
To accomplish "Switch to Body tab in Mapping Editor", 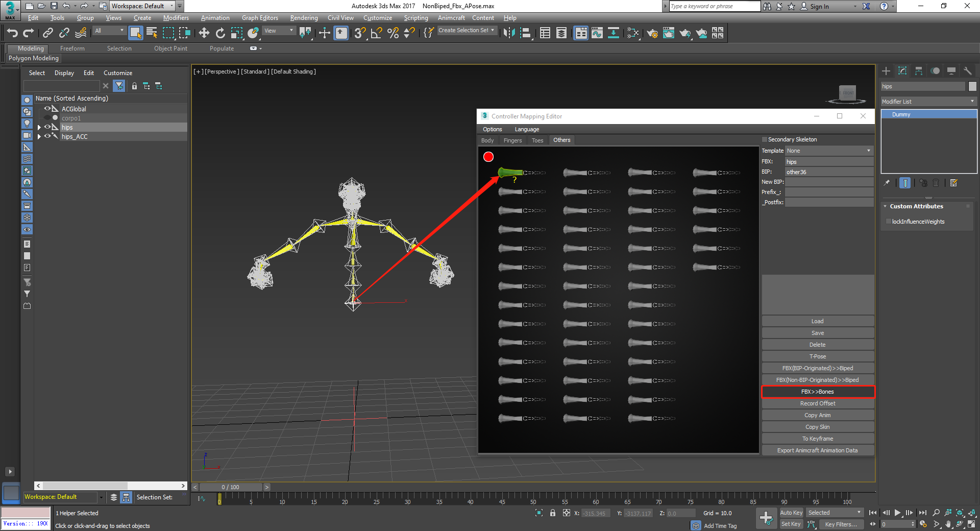I will click(x=487, y=140).
